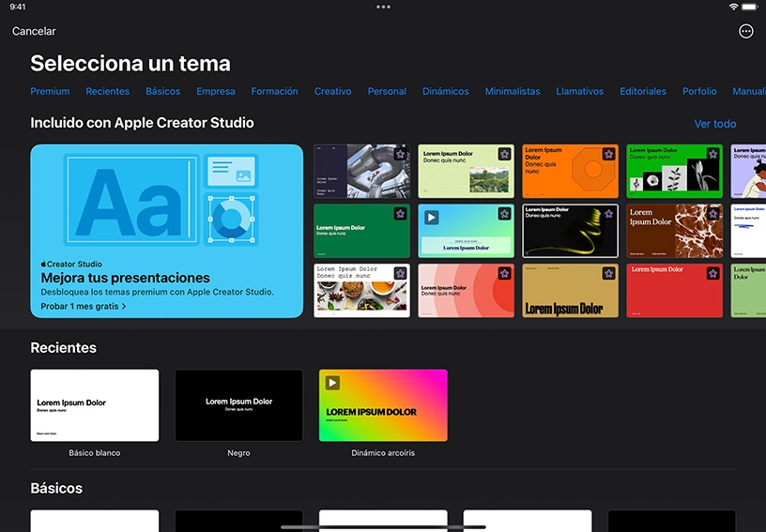Jump to the Minimalistas category
Viewport: 766px width, 532px height.
click(x=513, y=91)
